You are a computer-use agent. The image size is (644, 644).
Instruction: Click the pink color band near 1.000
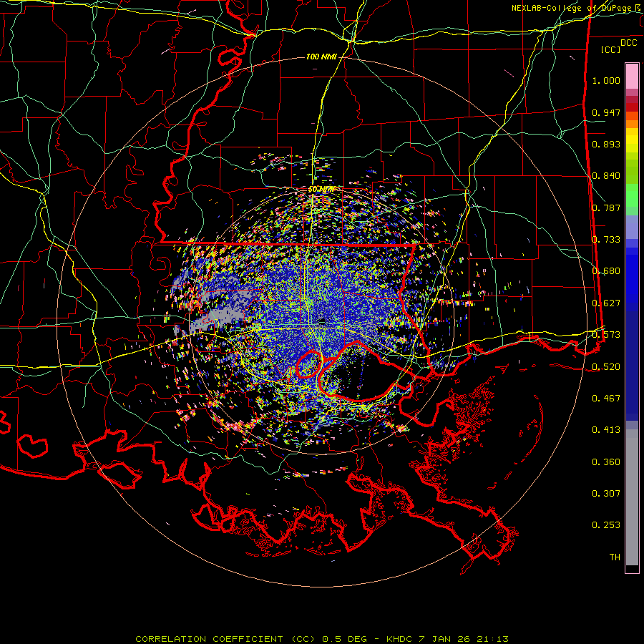click(632, 77)
